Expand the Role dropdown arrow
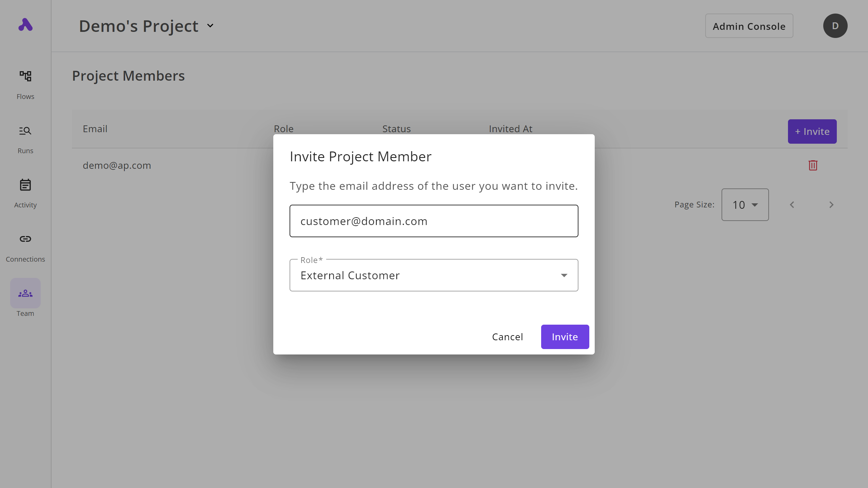 (564, 276)
